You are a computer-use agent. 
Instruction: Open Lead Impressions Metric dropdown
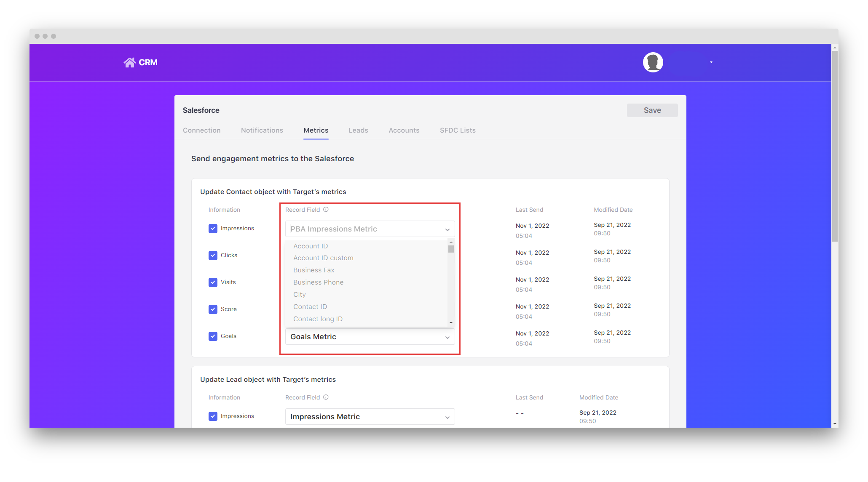(x=370, y=417)
